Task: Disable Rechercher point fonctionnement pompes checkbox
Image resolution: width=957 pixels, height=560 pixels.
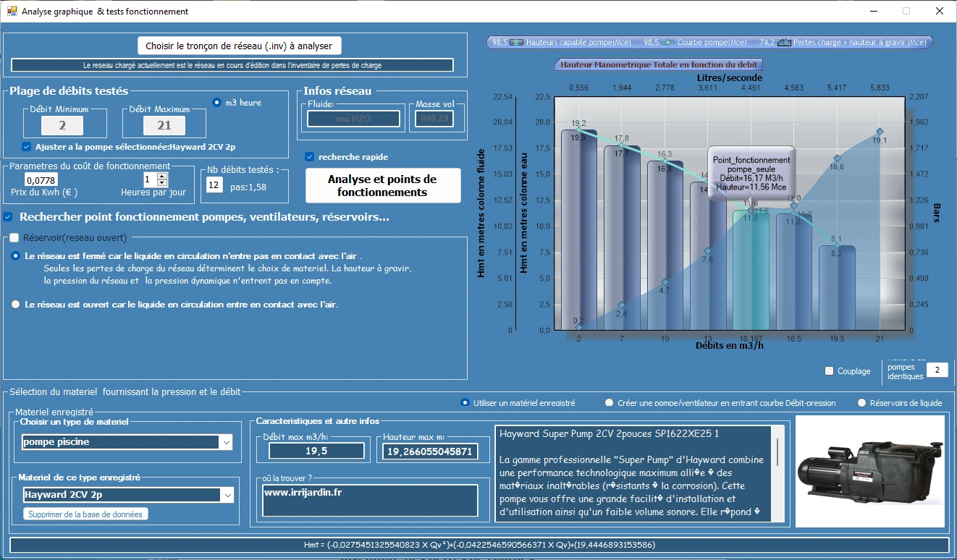Action: click(x=8, y=216)
